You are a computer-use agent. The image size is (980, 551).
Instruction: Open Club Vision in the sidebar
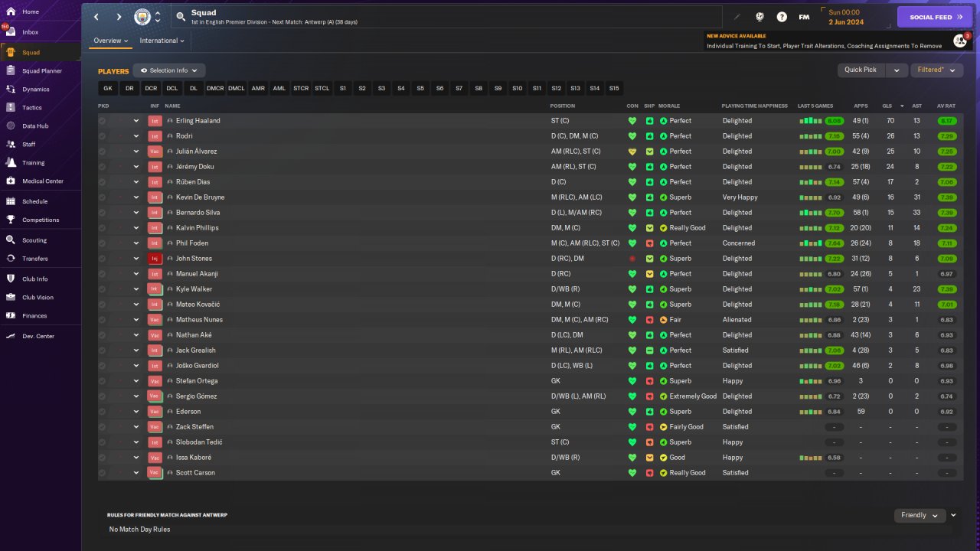click(x=40, y=297)
